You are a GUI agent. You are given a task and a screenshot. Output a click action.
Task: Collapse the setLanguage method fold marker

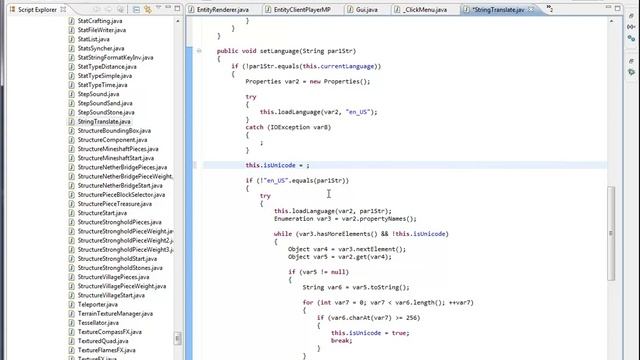(199, 51)
